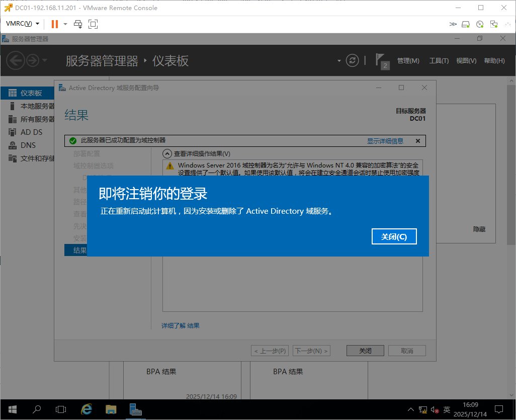Open the dropdown arrow left of refresh icon

pos(339,61)
